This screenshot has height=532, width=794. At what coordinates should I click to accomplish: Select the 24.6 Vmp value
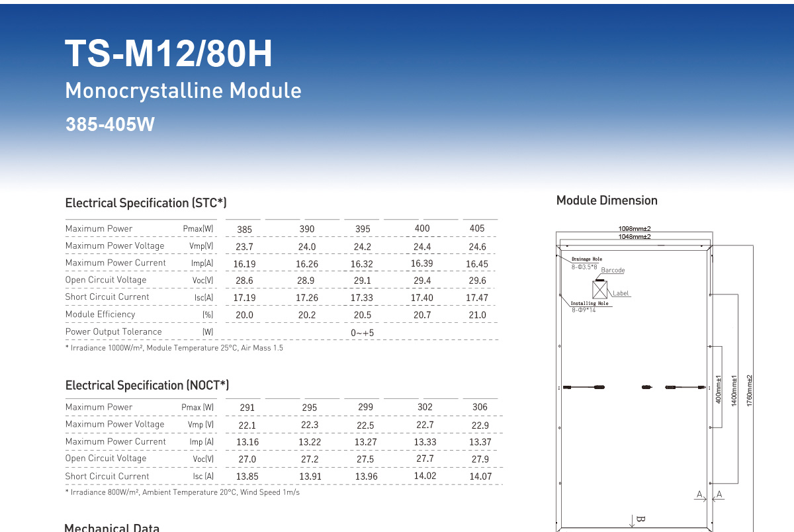[x=477, y=247]
